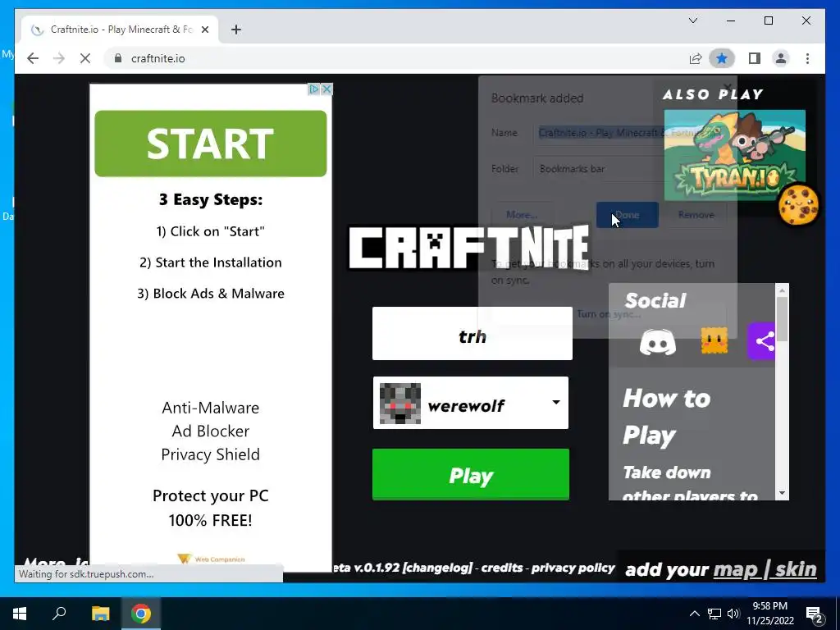Click the social panel scrollbar thumb

click(782, 319)
